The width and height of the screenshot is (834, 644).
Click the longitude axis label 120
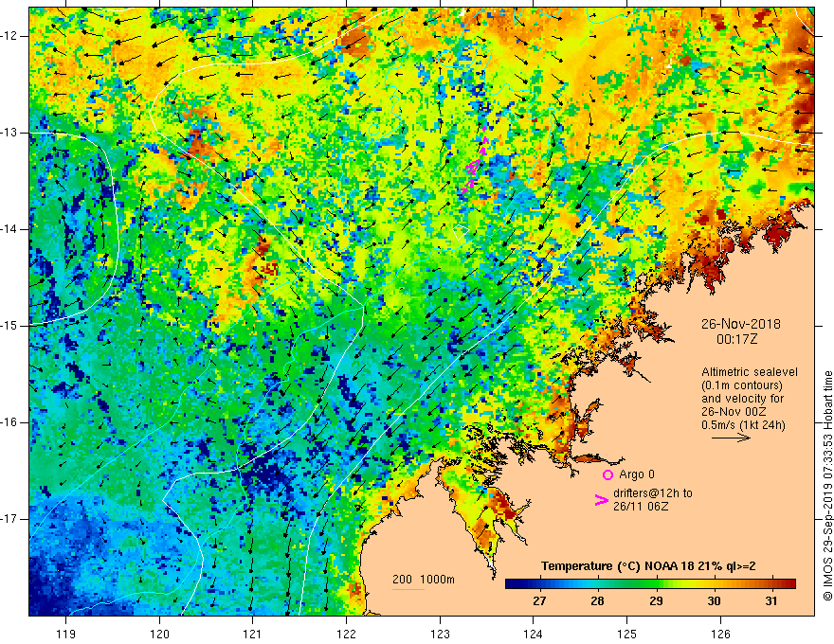pyautogui.click(x=159, y=634)
